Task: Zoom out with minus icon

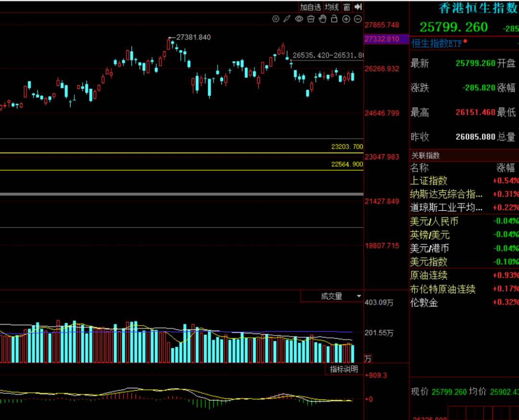Action: pyautogui.click(x=358, y=19)
